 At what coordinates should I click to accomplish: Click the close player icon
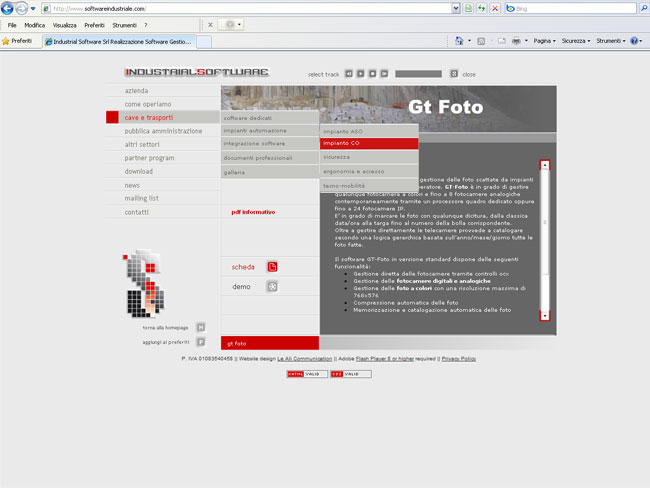pos(454,73)
